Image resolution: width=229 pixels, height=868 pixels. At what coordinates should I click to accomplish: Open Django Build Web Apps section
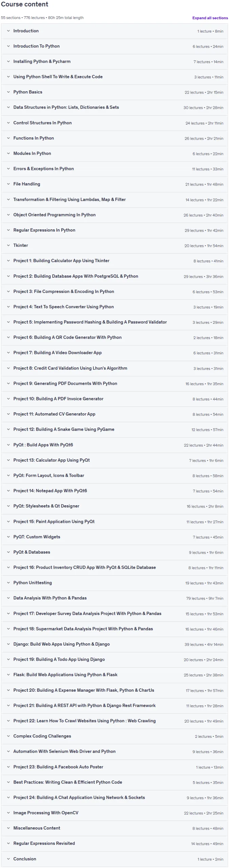[x=114, y=644]
